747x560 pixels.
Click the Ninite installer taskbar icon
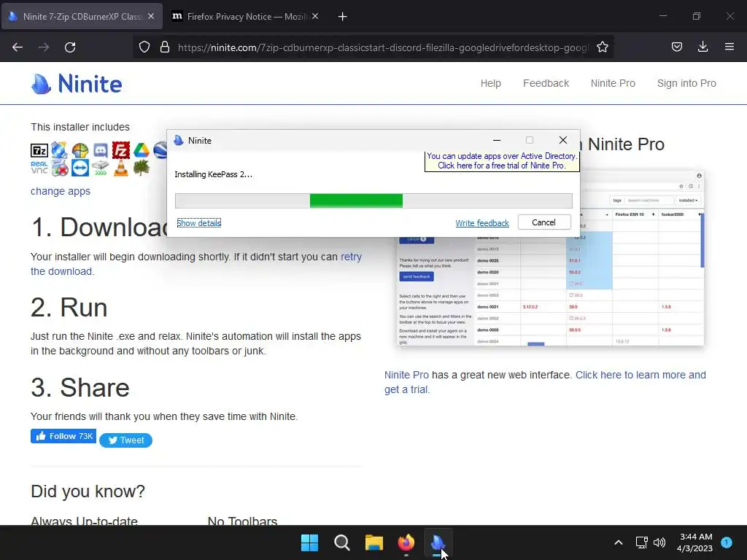pyautogui.click(x=438, y=542)
